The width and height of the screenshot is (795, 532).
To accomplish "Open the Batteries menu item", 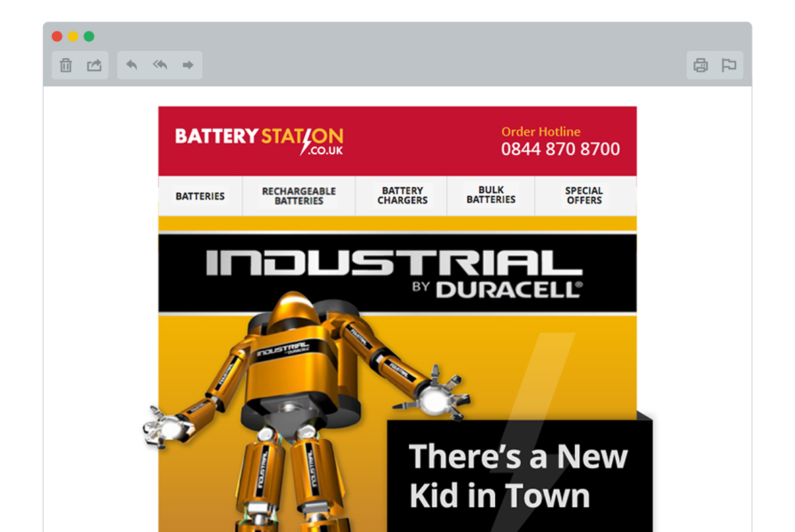I will point(200,196).
